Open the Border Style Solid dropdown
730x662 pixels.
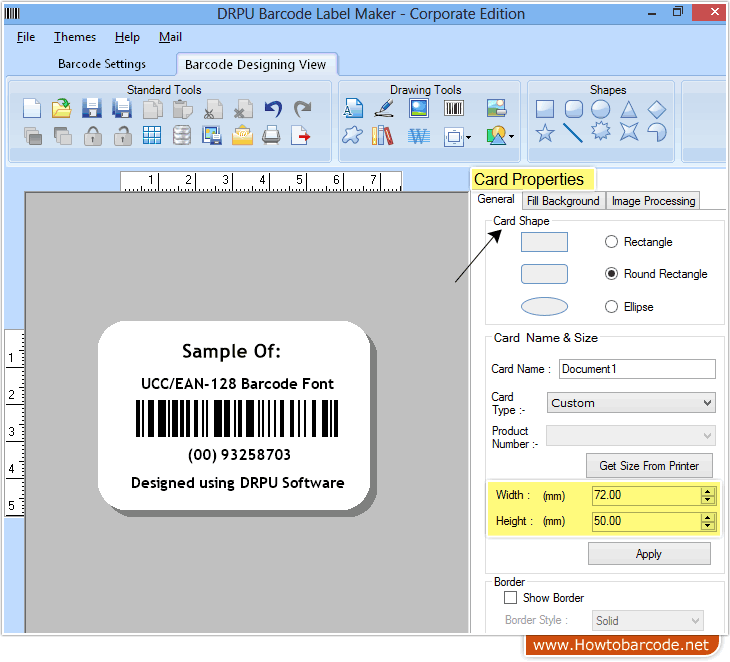(647, 621)
